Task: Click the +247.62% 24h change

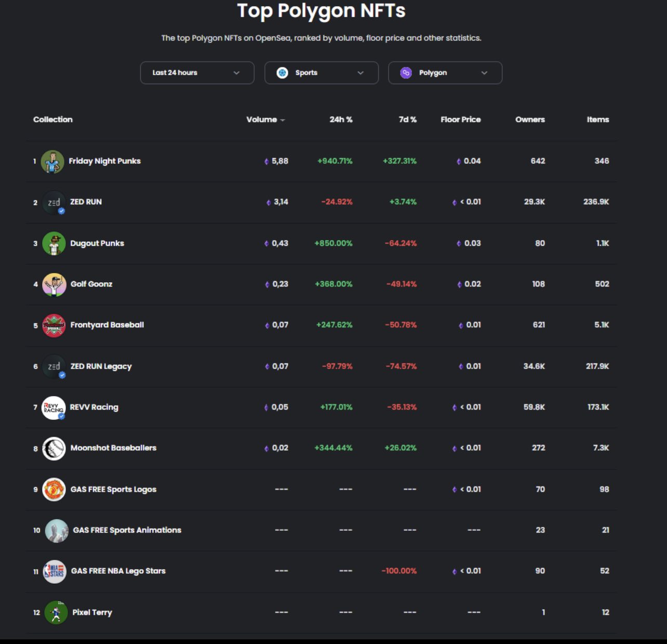Action: pos(335,325)
